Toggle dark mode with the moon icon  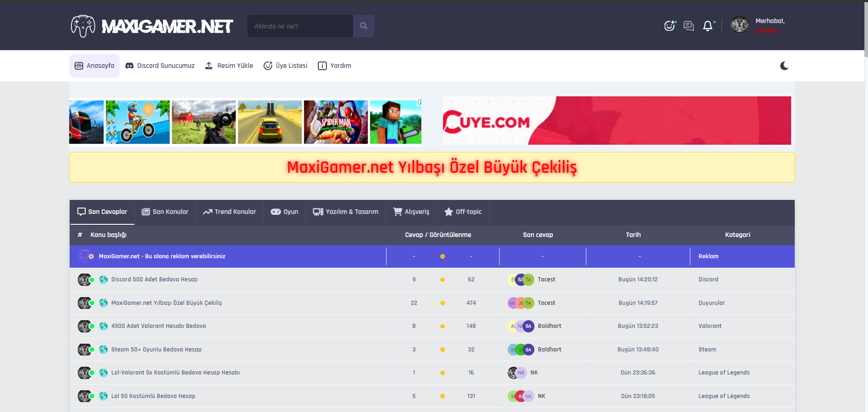coord(784,66)
